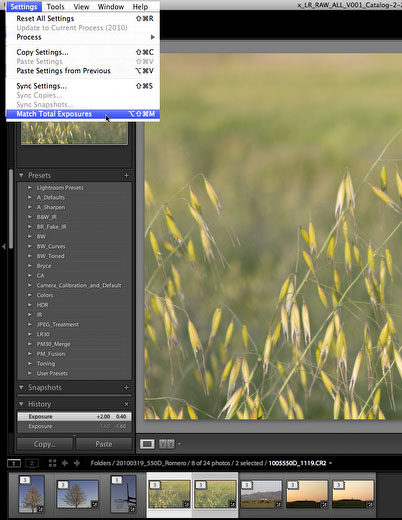
Task: Select first selected grass thumbnail
Action: click(x=169, y=494)
